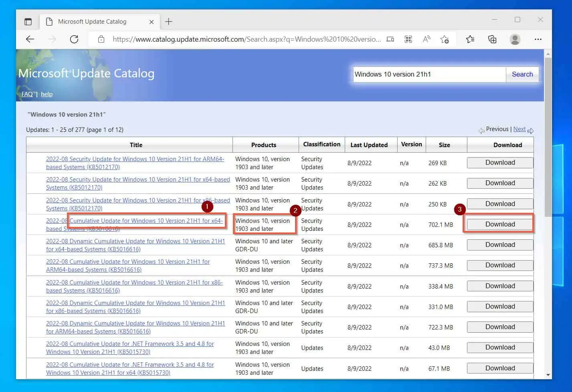Open the help link
572x392 pixels.
pyautogui.click(x=46, y=94)
